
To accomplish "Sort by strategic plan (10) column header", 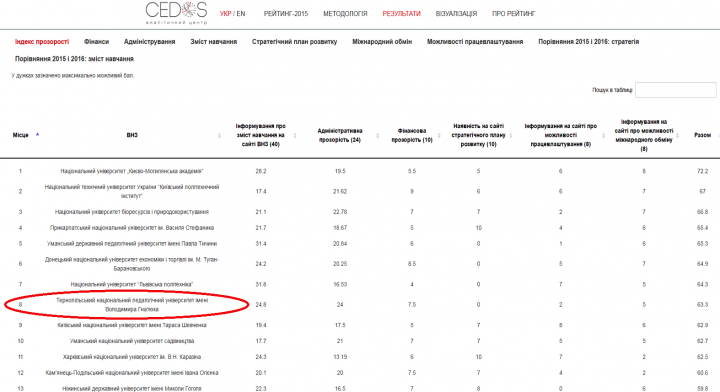I will tap(478, 135).
